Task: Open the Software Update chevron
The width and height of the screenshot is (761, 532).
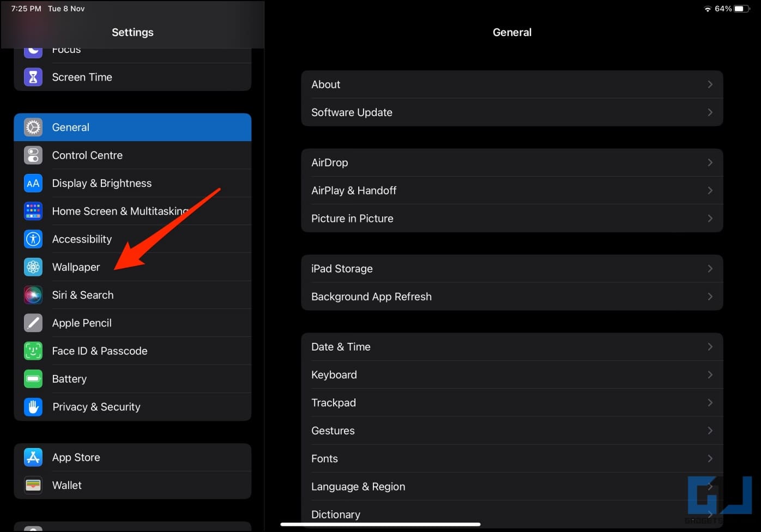Action: pyautogui.click(x=710, y=112)
